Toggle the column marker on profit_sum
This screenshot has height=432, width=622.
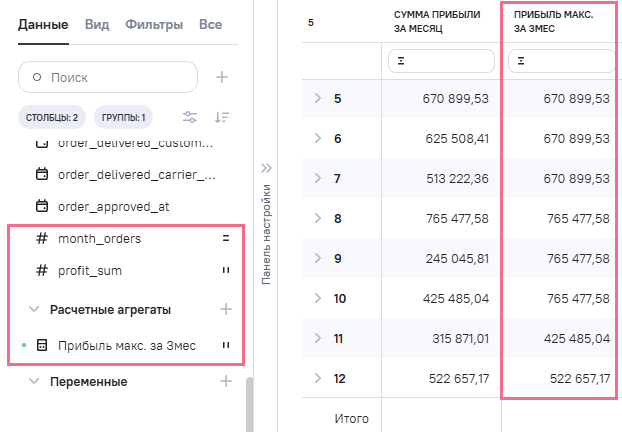point(226,271)
